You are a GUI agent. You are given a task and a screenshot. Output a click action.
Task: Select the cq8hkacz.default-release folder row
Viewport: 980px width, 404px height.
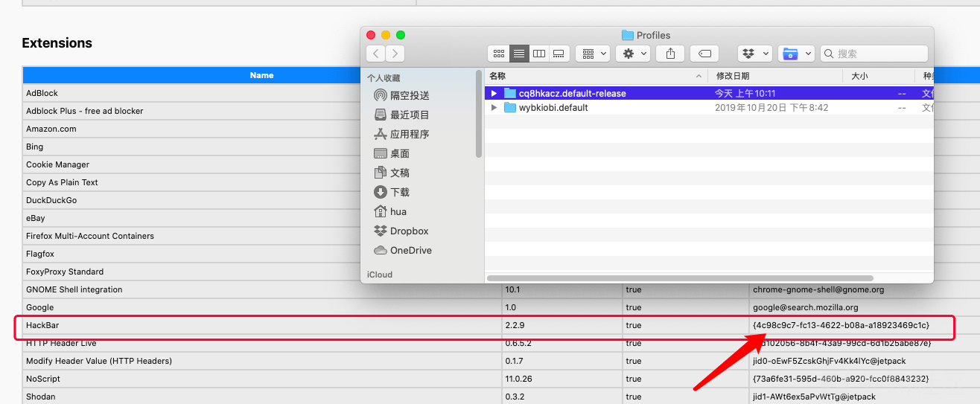click(709, 93)
